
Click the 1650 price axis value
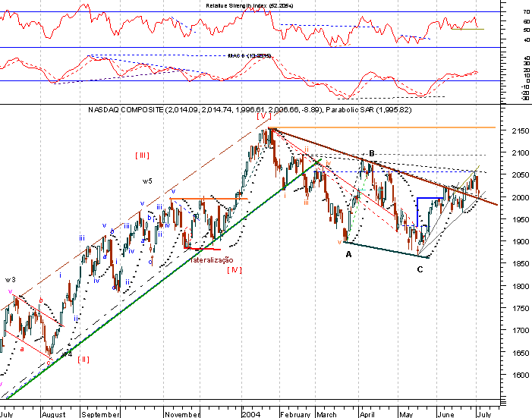pyautogui.click(x=520, y=353)
